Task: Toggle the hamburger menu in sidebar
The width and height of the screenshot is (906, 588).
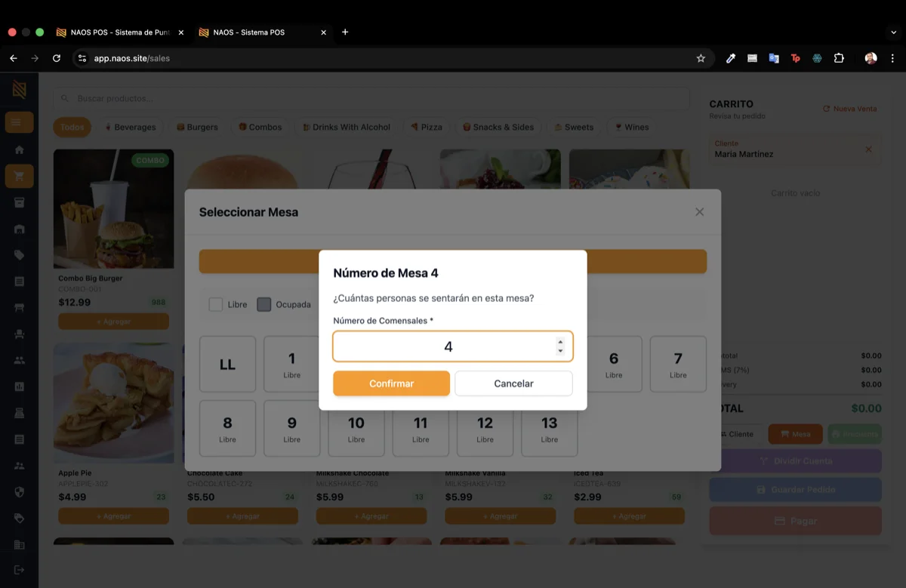Action: 19,122
